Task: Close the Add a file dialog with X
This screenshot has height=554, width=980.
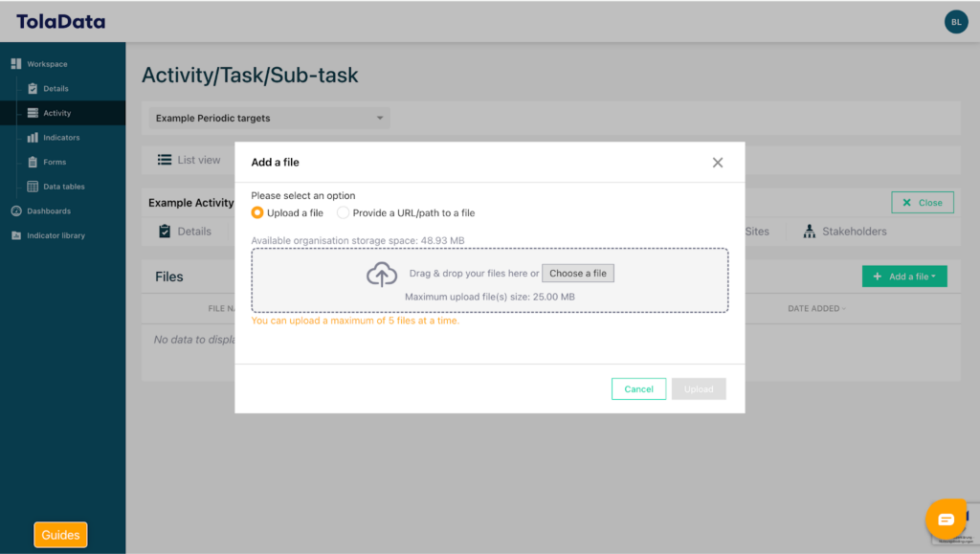Action: pos(718,163)
